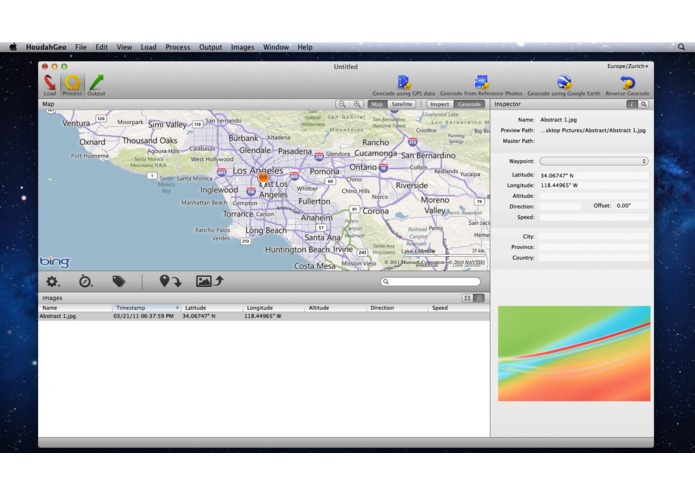Image resolution: width=695 pixels, height=494 pixels.
Task: Select the Process toolbar icon
Action: pos(72,85)
